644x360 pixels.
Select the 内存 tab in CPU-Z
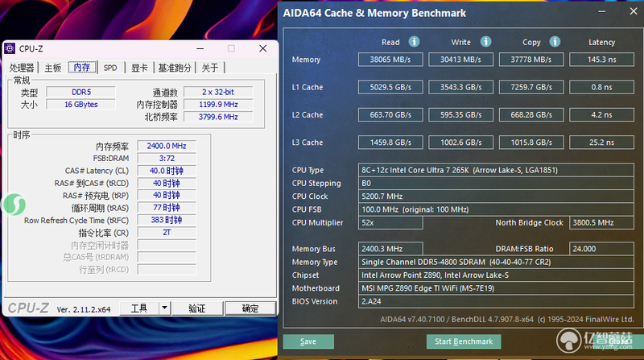(82, 68)
